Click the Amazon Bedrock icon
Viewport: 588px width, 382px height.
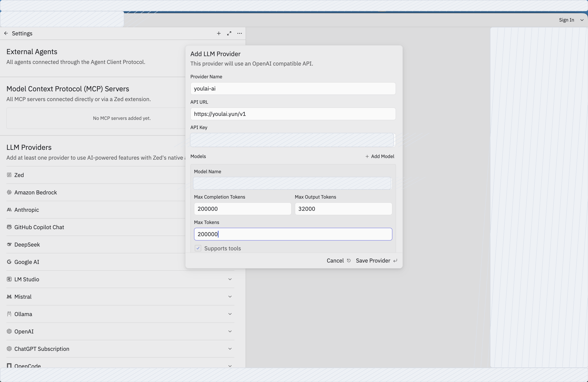(9, 192)
